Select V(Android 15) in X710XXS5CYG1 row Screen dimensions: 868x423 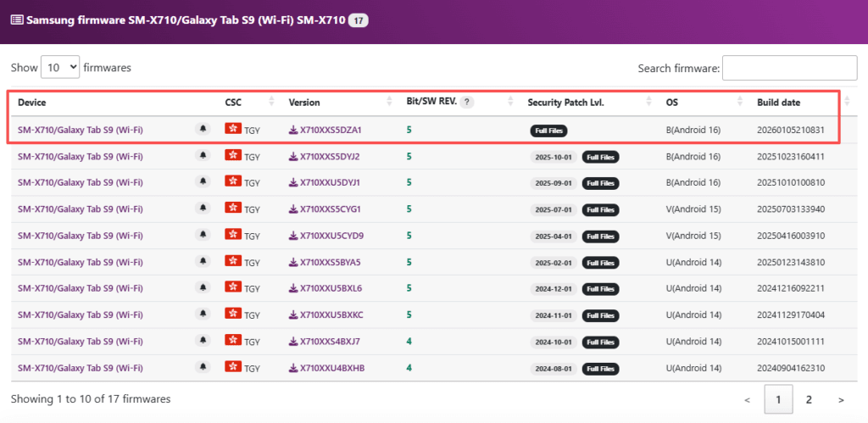click(x=693, y=209)
